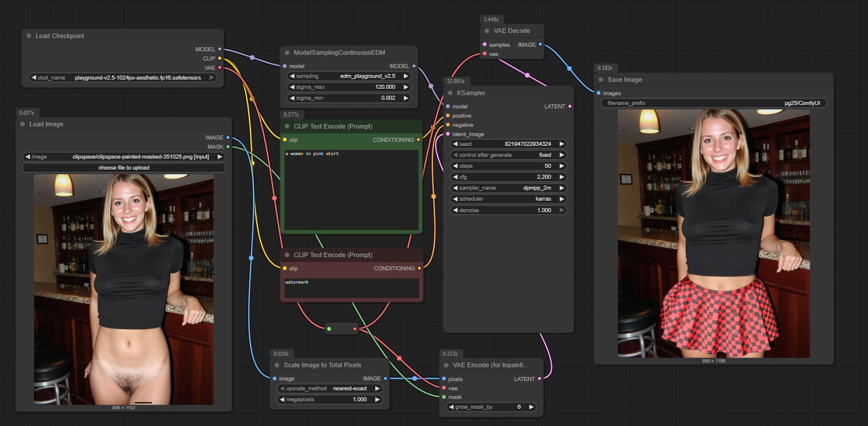The width and height of the screenshot is (868, 426).
Task: Click the 23.995s timing badge above KSampler
Action: tap(455, 81)
